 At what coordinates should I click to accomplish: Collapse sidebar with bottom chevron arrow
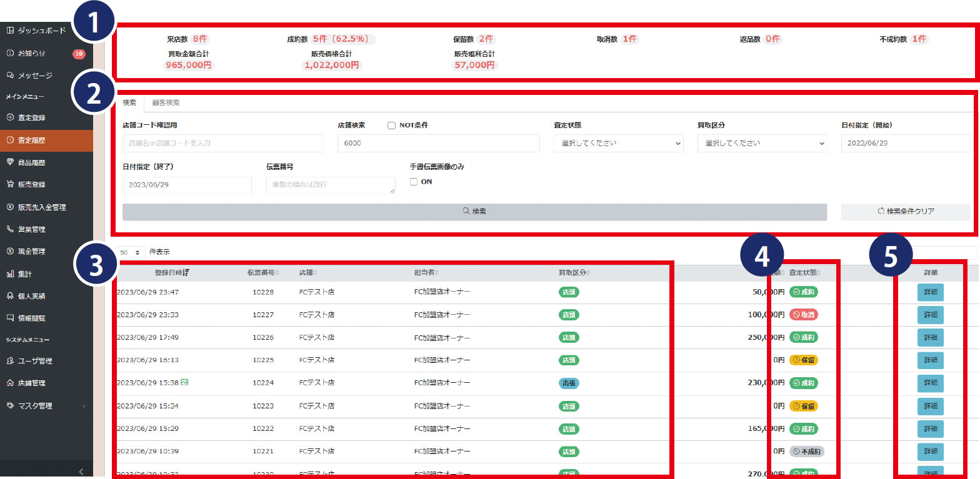pos(81,472)
